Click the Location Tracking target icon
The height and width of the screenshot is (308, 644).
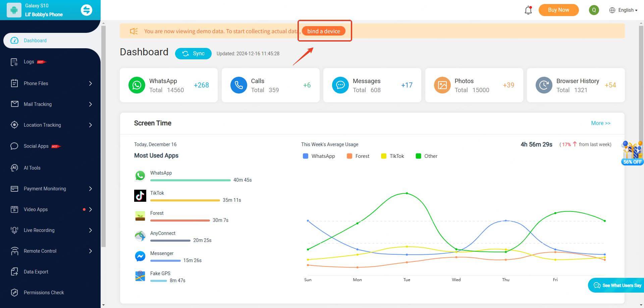14,125
